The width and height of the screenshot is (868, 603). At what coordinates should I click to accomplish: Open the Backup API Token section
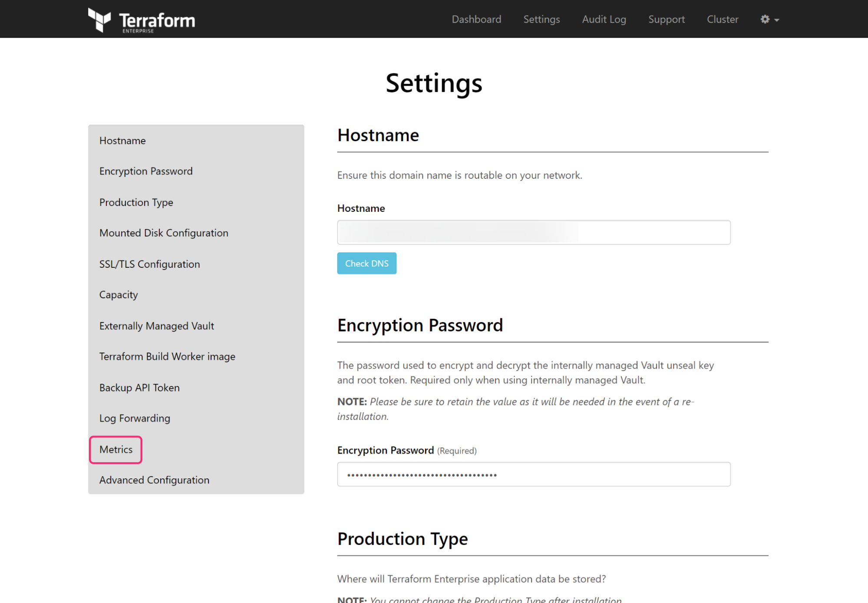pos(139,387)
